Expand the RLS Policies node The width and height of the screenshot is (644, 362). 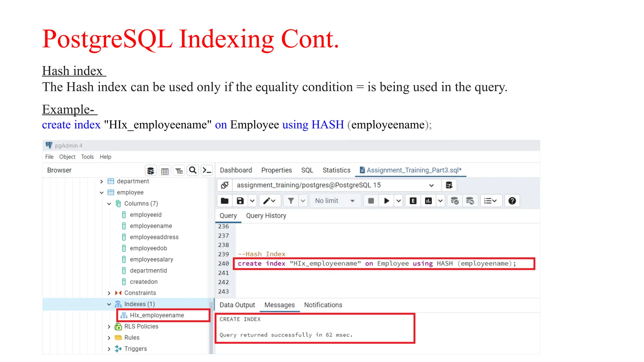pyautogui.click(x=109, y=327)
